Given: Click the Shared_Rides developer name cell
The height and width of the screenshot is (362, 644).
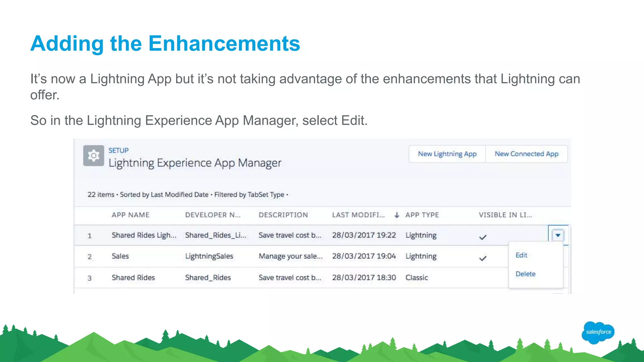Looking at the screenshot, I should click(208, 277).
